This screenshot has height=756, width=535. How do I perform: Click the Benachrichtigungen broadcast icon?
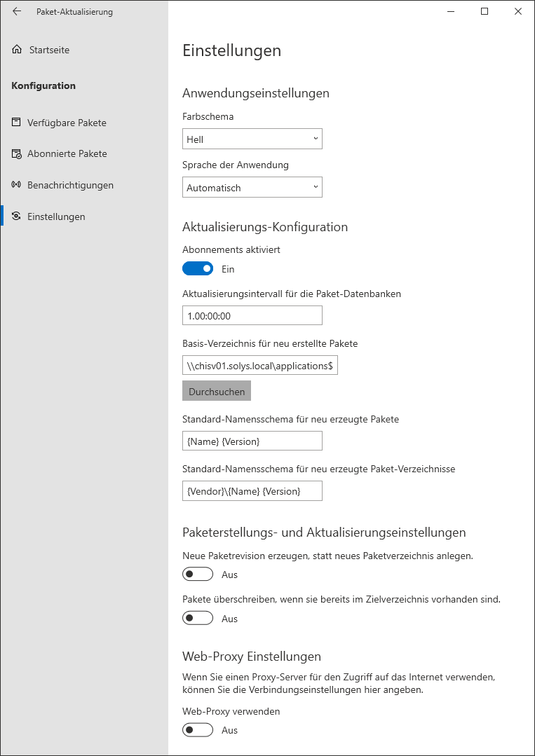[16, 185]
